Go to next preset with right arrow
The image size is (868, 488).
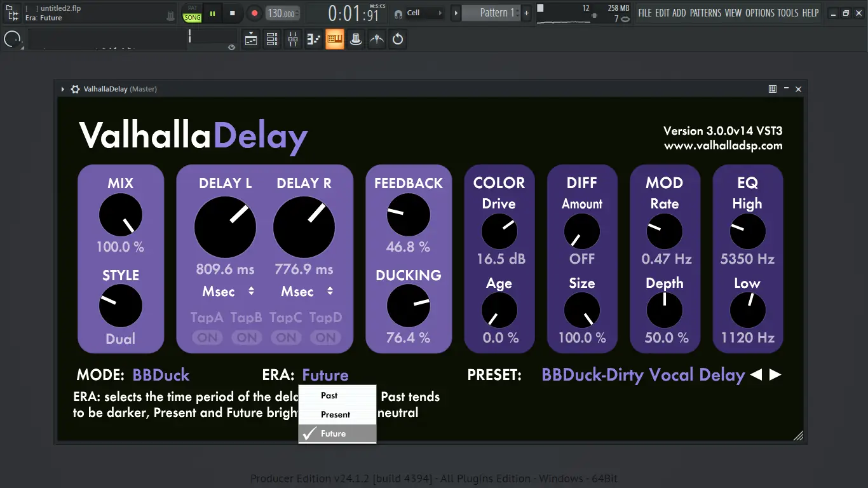[775, 375]
